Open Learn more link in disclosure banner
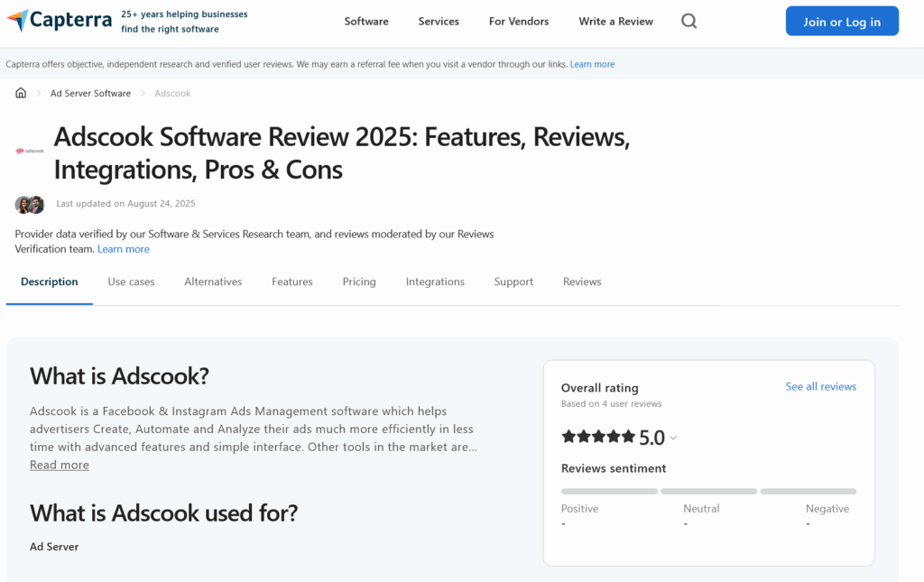Image resolution: width=924 pixels, height=582 pixels. [x=592, y=64]
